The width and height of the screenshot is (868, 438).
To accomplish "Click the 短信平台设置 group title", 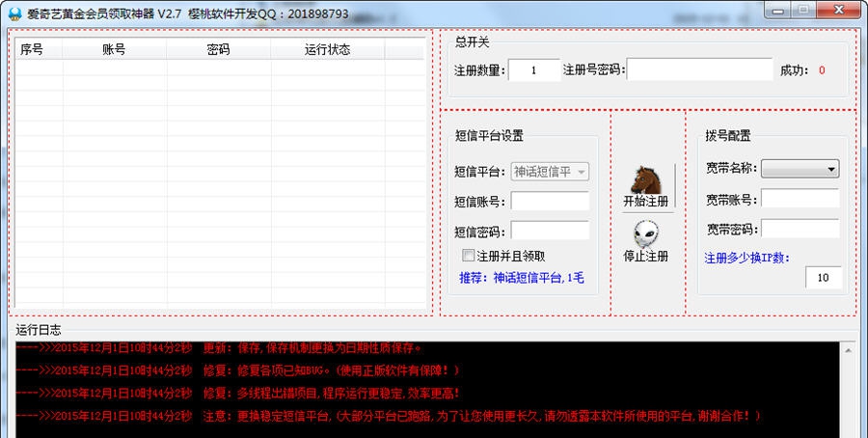I will click(489, 136).
